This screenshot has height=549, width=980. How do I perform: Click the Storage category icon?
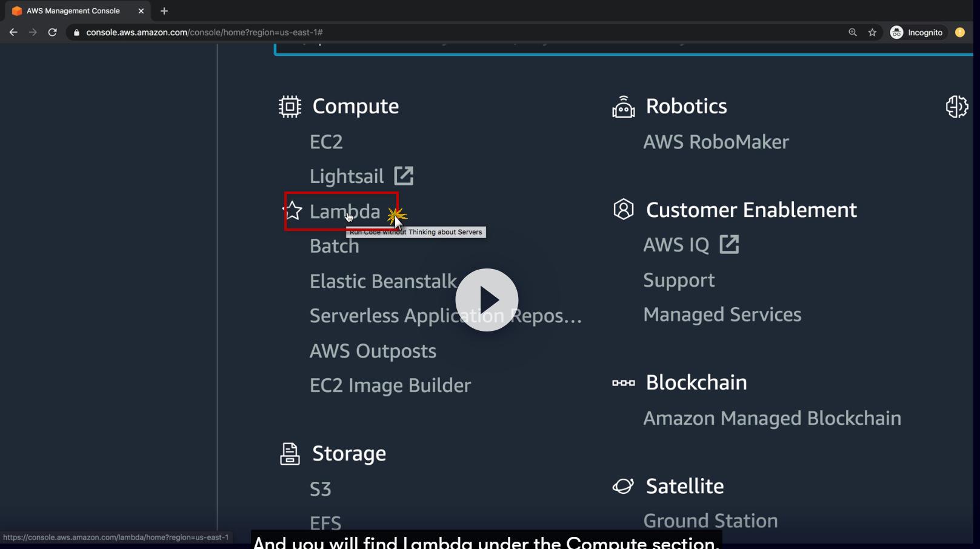(x=290, y=454)
